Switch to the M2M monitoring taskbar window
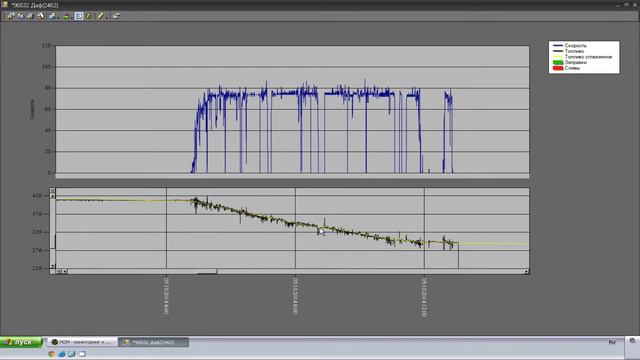This screenshot has width=640, height=360. tap(82, 342)
